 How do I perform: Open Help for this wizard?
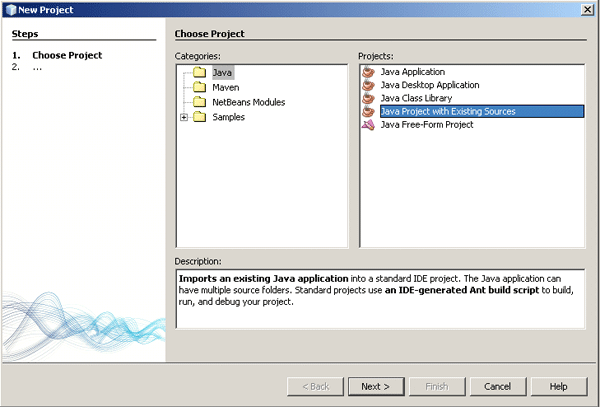pos(559,386)
